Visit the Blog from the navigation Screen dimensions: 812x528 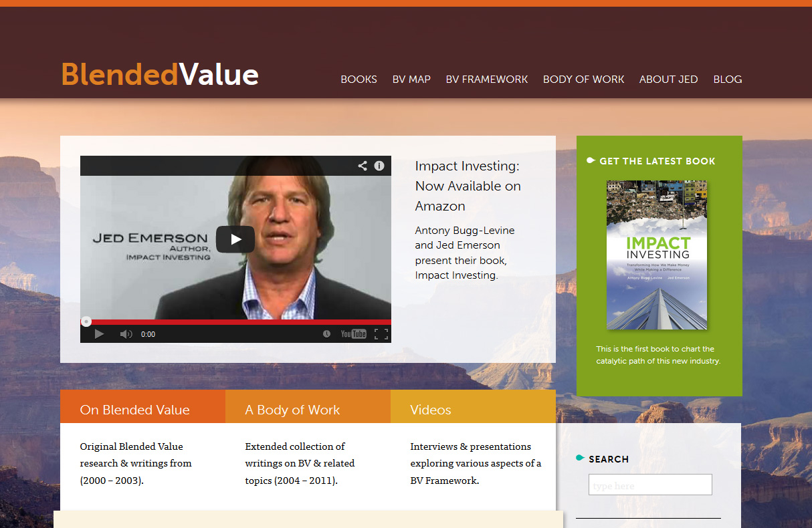point(728,79)
